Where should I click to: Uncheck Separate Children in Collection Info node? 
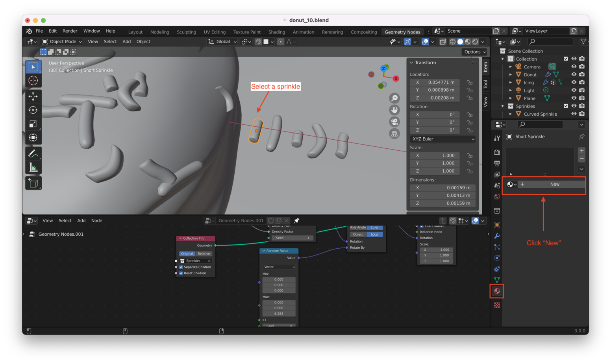pos(181,267)
